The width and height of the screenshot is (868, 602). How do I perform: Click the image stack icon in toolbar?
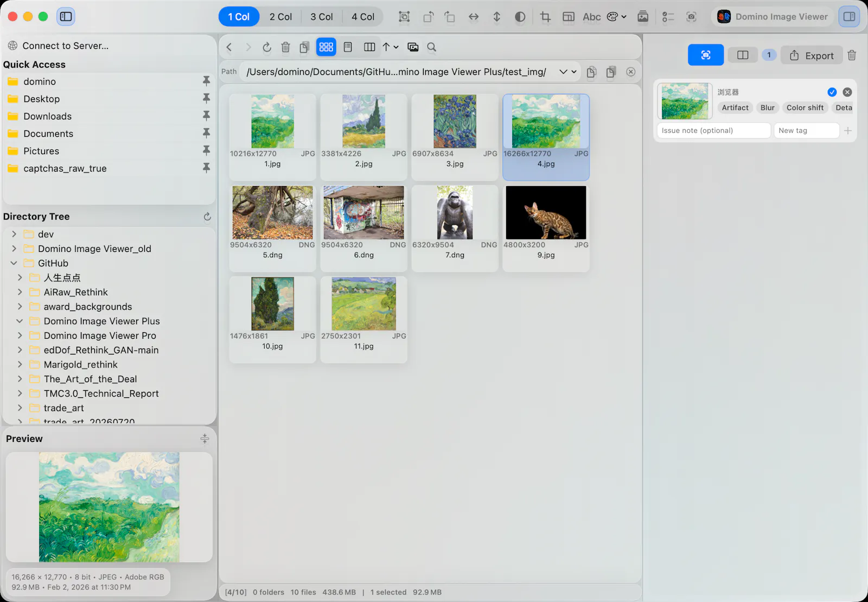pos(643,17)
